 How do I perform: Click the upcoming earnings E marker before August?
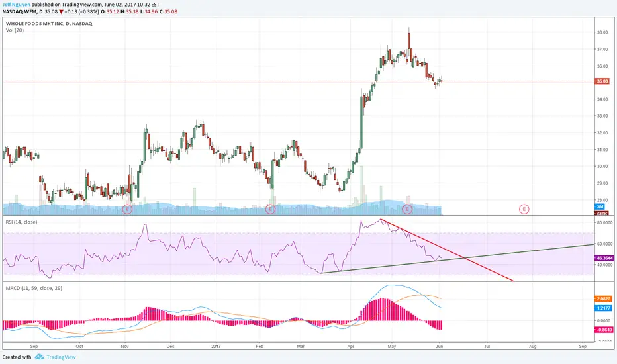[524, 209]
